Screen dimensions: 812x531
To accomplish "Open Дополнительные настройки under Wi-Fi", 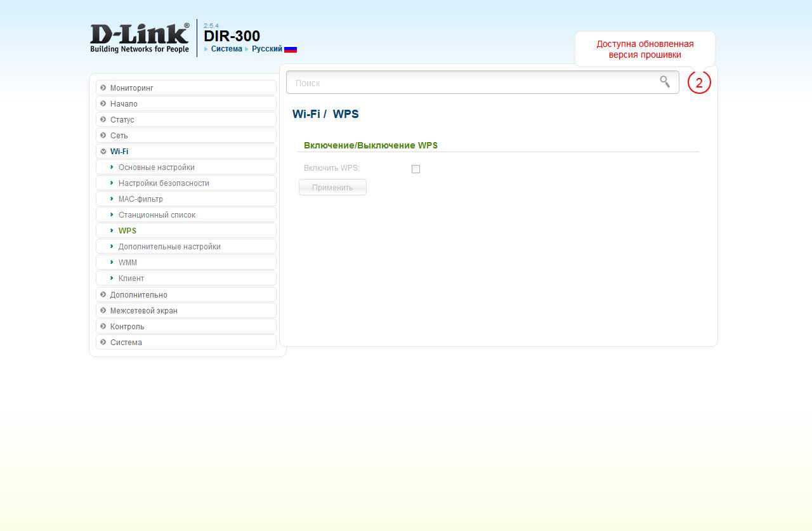I will pyautogui.click(x=186, y=246).
